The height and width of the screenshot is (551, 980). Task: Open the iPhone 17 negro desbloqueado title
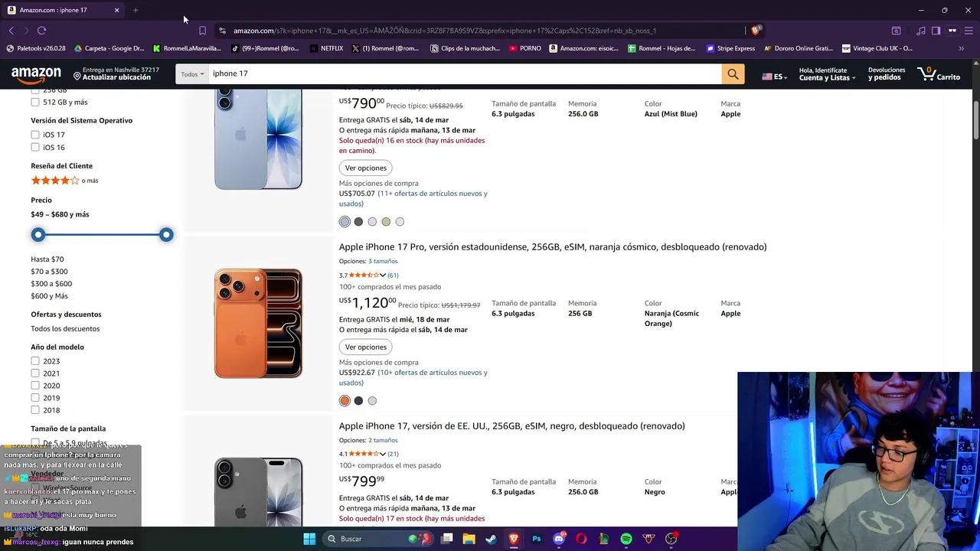(512, 426)
